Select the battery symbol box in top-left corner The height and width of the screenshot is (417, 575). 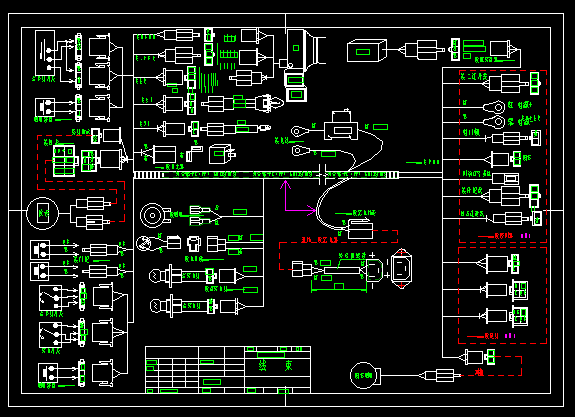pos(45,53)
